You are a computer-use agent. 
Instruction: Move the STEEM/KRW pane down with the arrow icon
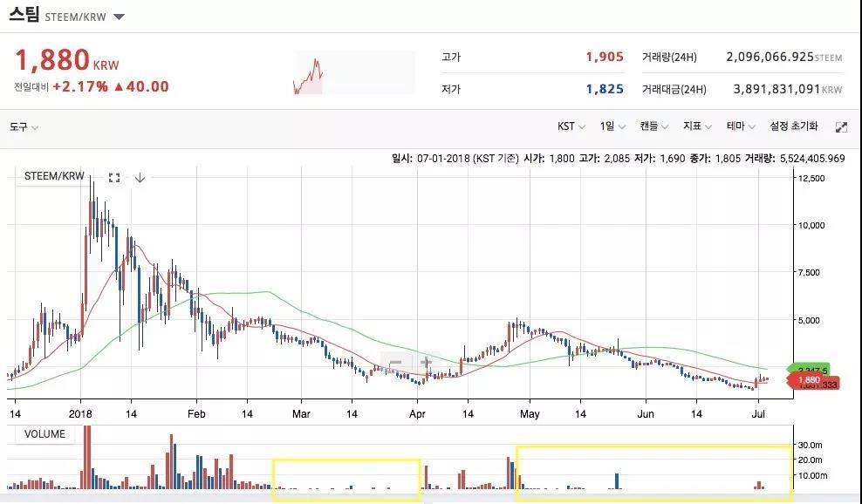pos(140,178)
